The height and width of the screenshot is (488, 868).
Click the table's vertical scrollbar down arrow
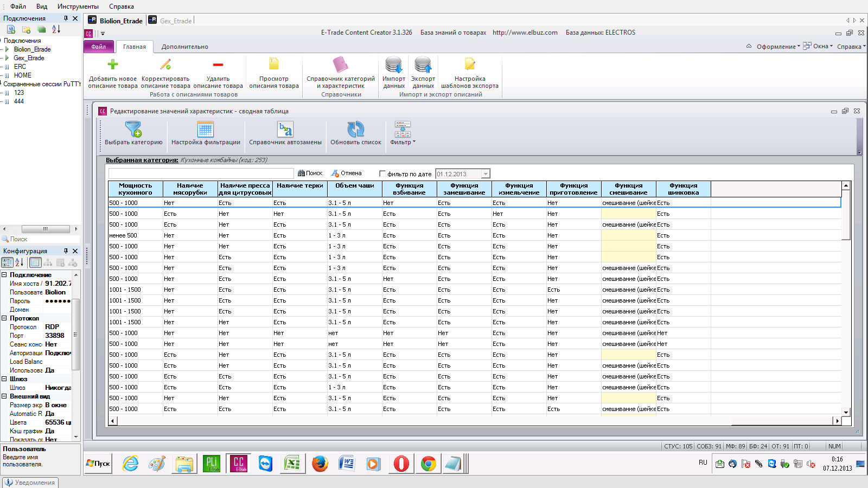pyautogui.click(x=846, y=412)
